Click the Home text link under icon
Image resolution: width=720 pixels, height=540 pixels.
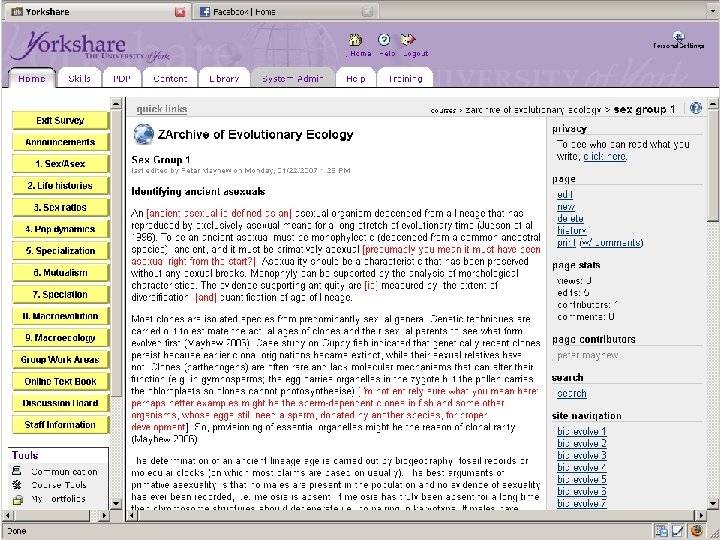(360, 54)
